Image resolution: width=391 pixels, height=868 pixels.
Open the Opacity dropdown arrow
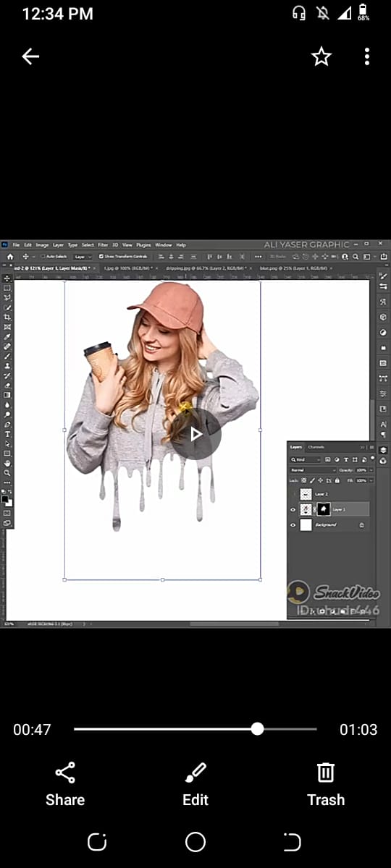(x=371, y=470)
